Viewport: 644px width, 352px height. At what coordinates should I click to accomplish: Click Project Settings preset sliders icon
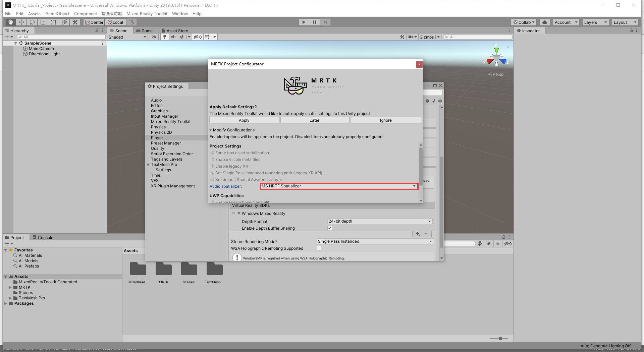[x=434, y=101]
